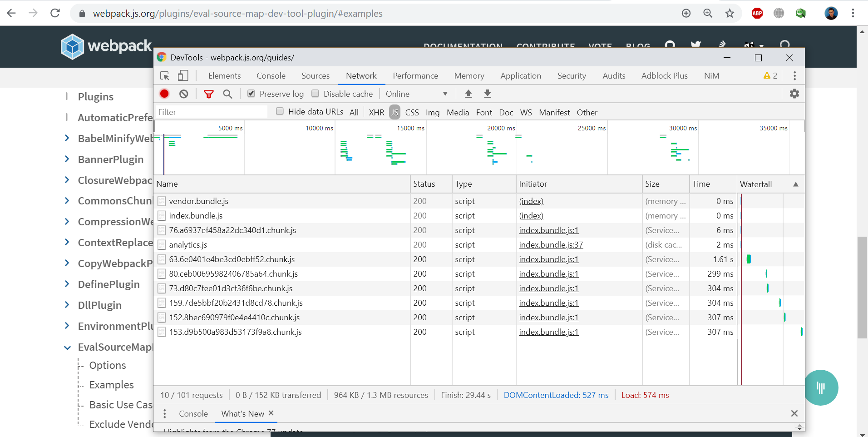Open Adblock Plus extension icon

[757, 13]
